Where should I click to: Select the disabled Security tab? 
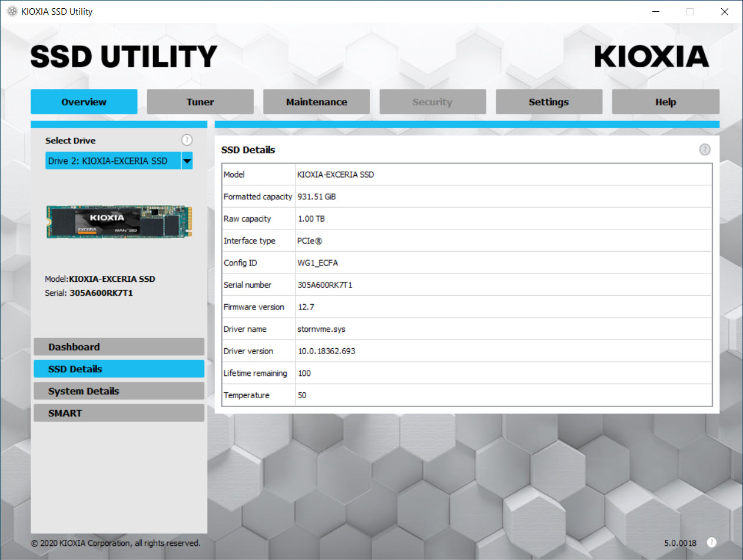[x=433, y=102]
